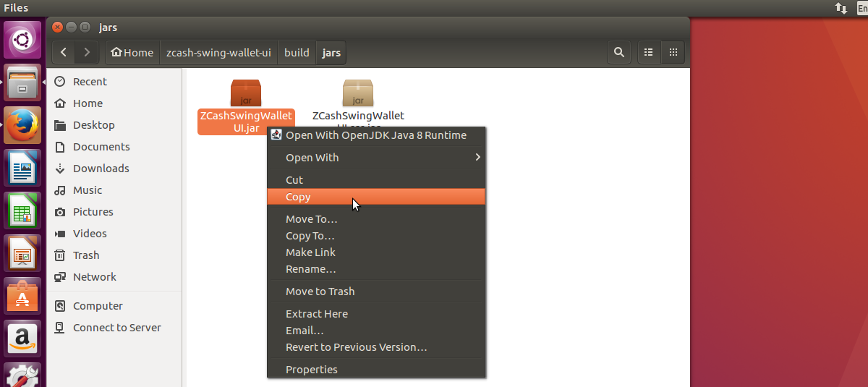Open Connect to Server in sidebar
The image size is (868, 387).
pyautogui.click(x=116, y=328)
